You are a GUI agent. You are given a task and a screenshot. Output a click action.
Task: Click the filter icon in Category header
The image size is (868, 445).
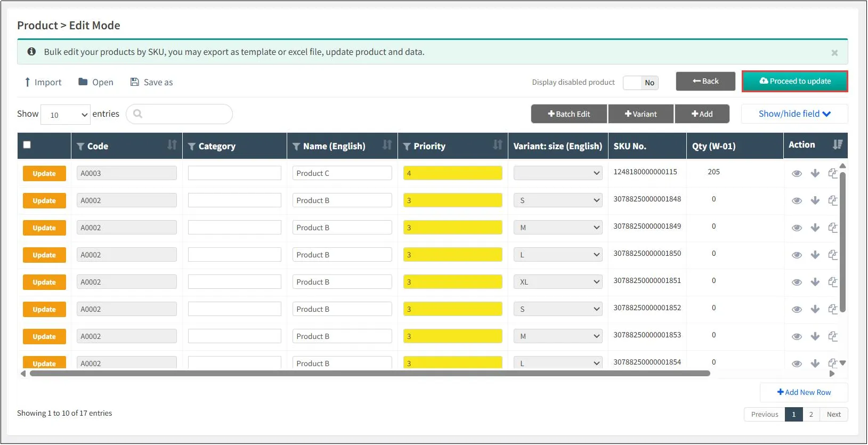(192, 147)
